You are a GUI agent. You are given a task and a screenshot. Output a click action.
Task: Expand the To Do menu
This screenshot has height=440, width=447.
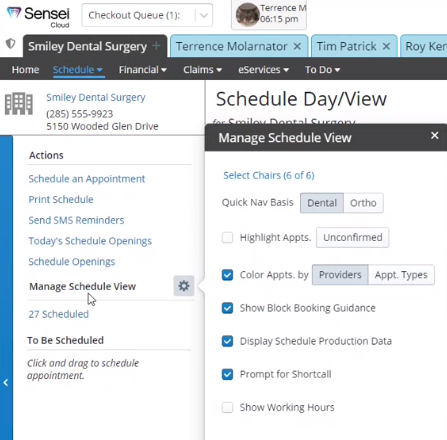click(322, 70)
